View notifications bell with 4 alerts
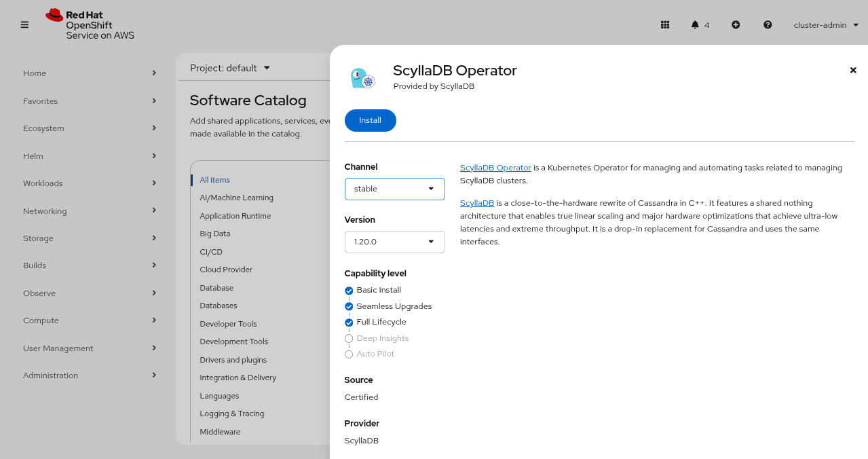 (x=700, y=25)
